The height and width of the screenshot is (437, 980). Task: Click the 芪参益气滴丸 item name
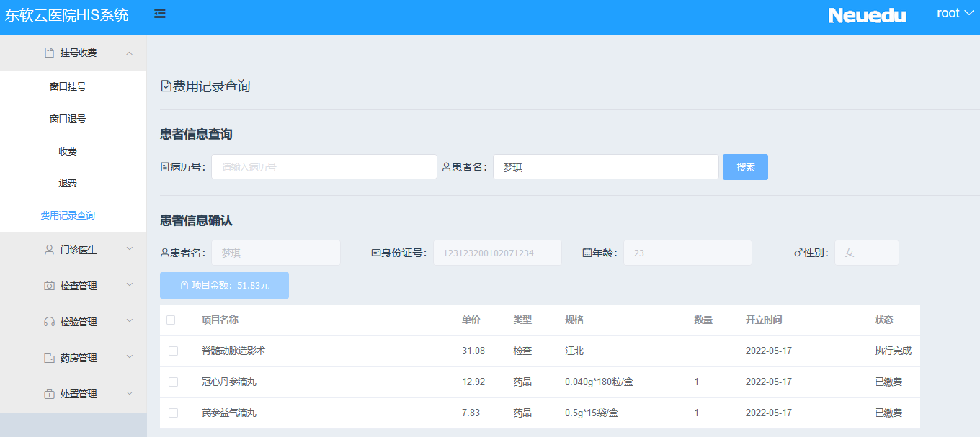click(229, 413)
